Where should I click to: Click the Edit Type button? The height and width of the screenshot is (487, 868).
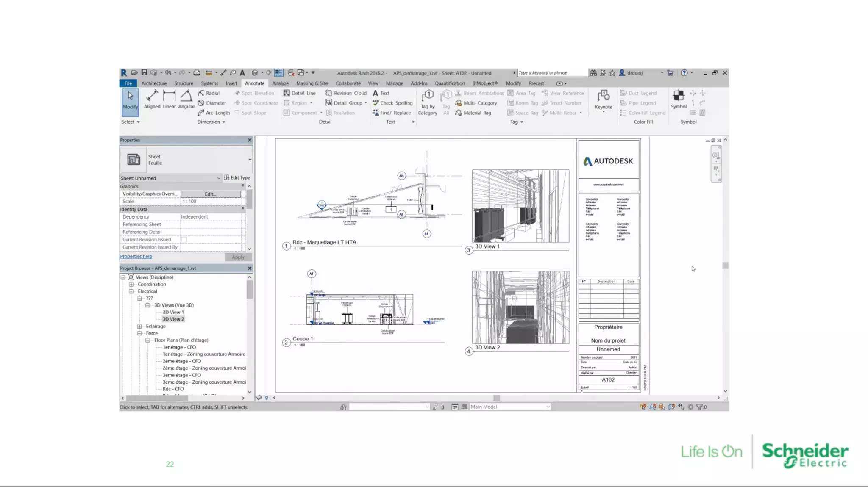pos(237,178)
